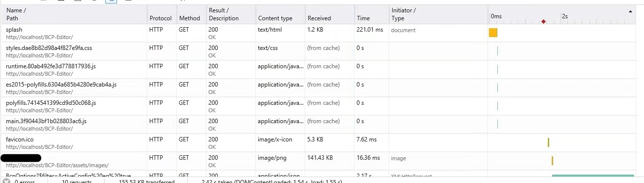644x183 pixels.
Task: Click the 5.3 KB received value for favicon.ico
Action: (316, 139)
